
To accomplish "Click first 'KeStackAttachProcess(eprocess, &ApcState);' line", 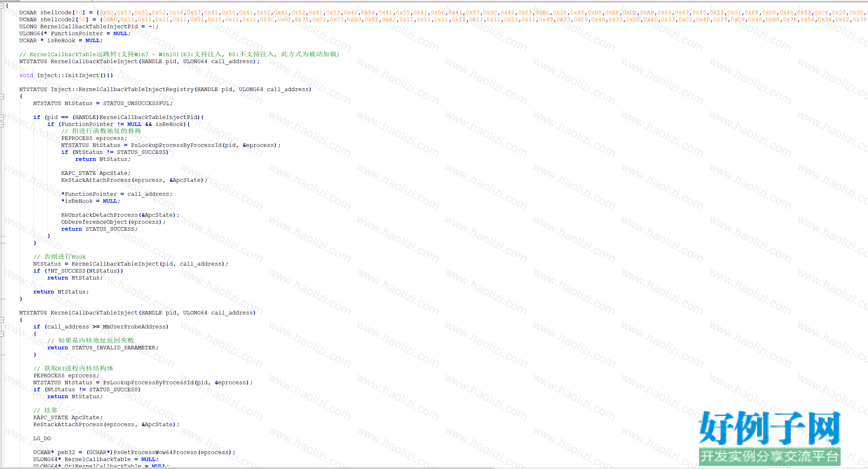I will coord(134,180).
